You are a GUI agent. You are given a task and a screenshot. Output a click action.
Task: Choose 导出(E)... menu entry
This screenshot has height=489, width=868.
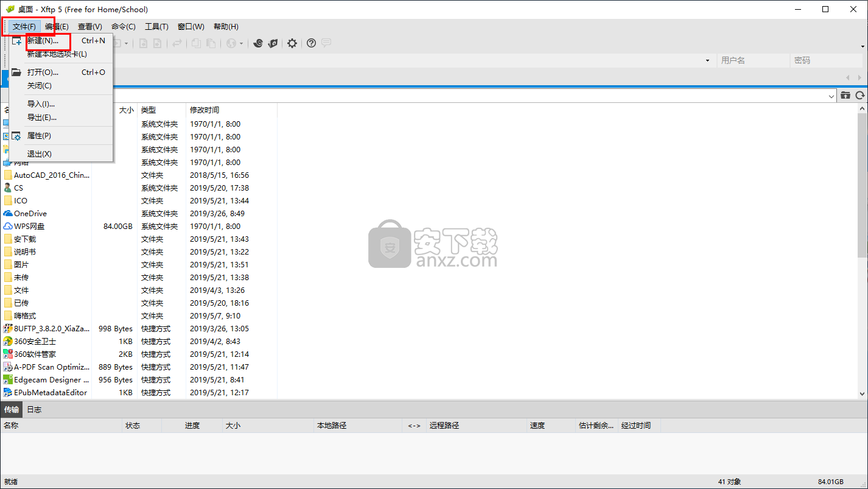coord(61,118)
